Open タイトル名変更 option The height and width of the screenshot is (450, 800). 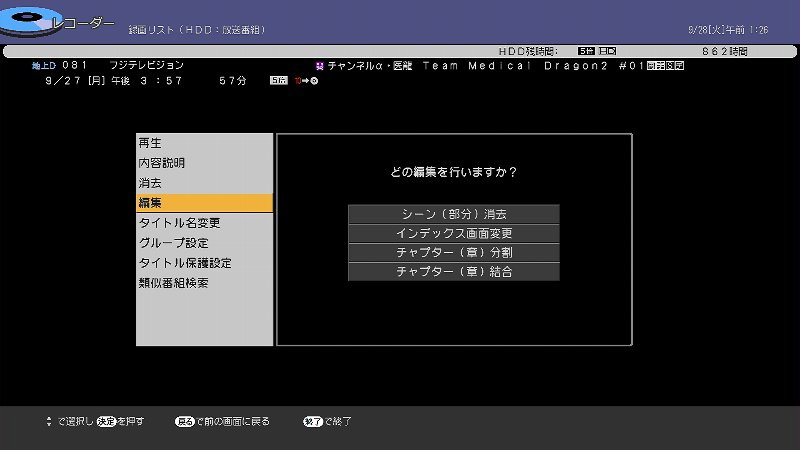pos(204,223)
